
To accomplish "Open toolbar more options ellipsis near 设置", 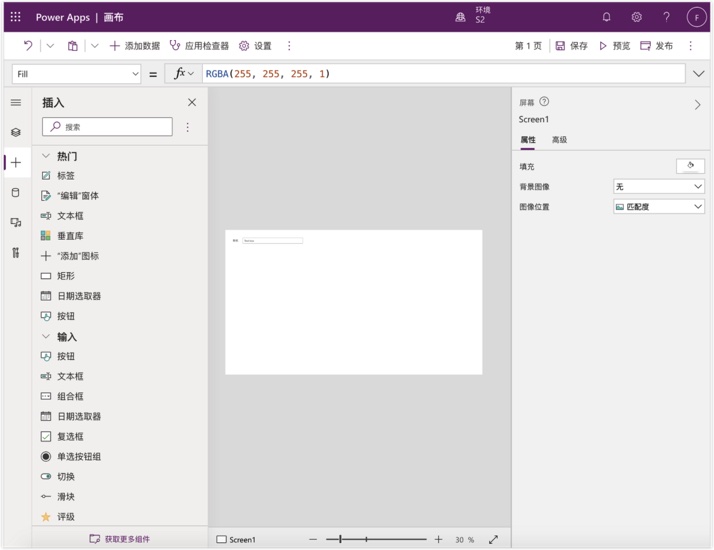I will [x=289, y=46].
